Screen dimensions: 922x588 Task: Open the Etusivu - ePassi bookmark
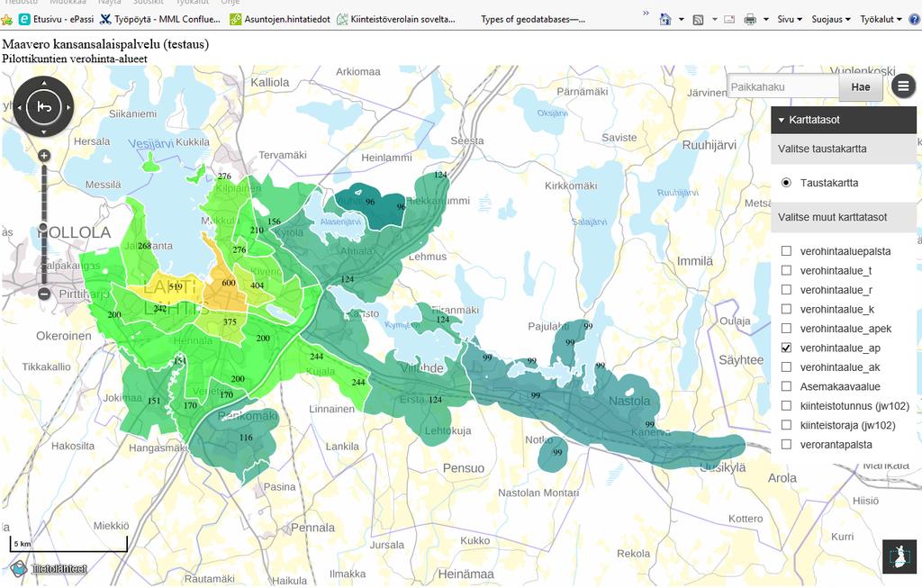pyautogui.click(x=57, y=20)
